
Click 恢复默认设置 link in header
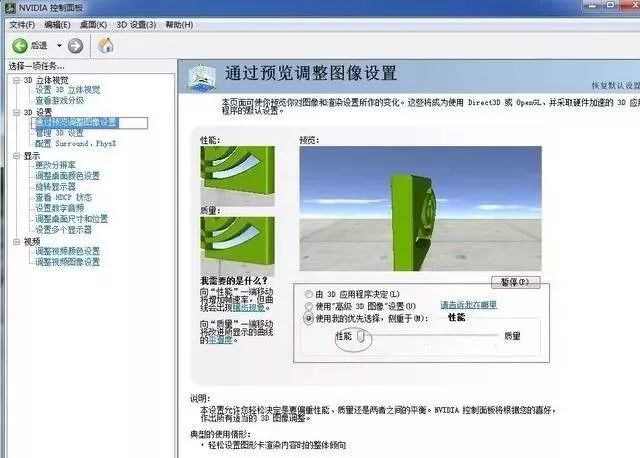point(616,85)
